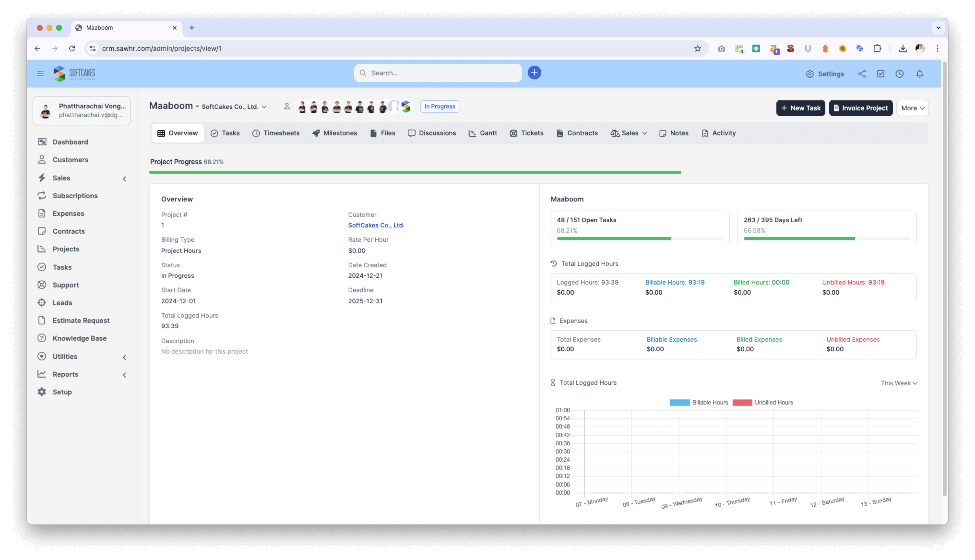
Task: Open the Chrome three-dot menu
Action: click(x=937, y=48)
